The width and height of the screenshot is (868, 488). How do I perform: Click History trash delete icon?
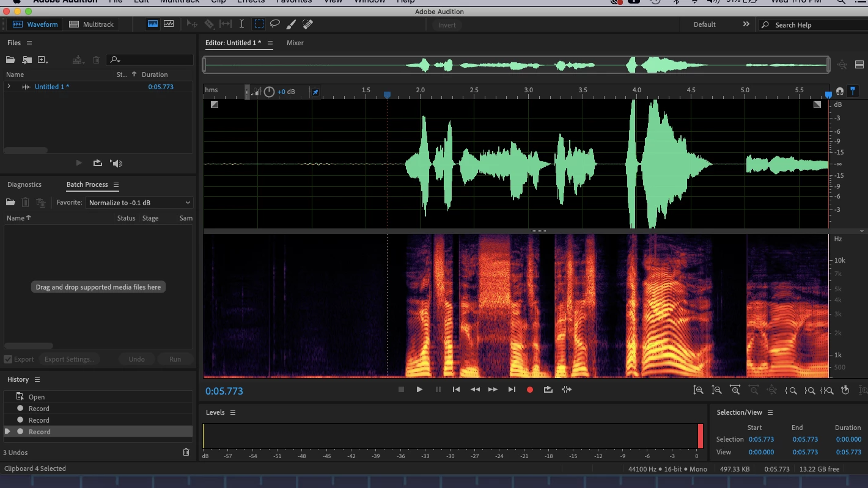[x=186, y=453]
